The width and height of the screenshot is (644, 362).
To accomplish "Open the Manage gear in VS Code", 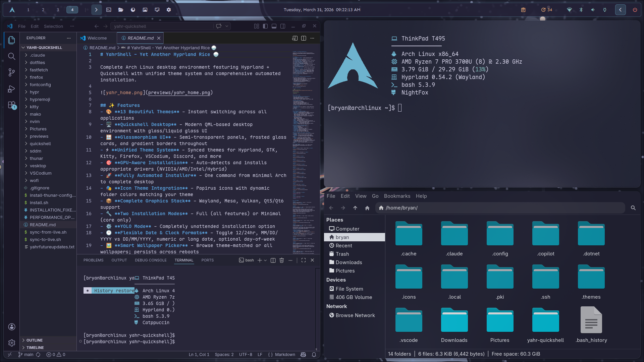I will [11, 343].
